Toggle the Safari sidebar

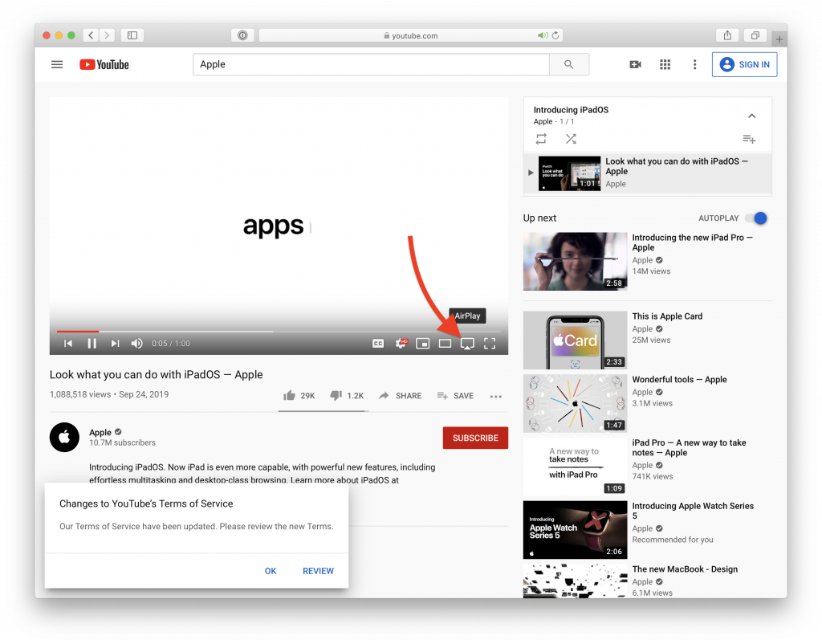132,35
